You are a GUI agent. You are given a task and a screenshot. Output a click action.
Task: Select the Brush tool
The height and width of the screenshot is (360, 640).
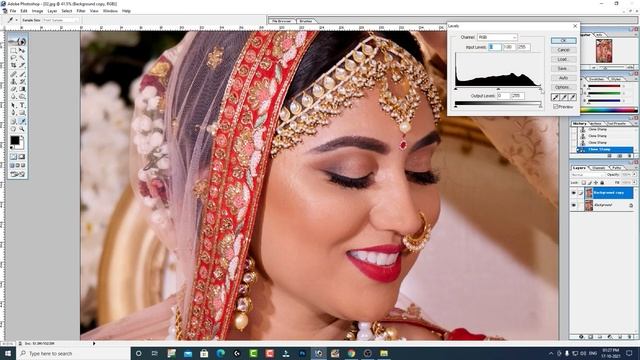pos(22,74)
